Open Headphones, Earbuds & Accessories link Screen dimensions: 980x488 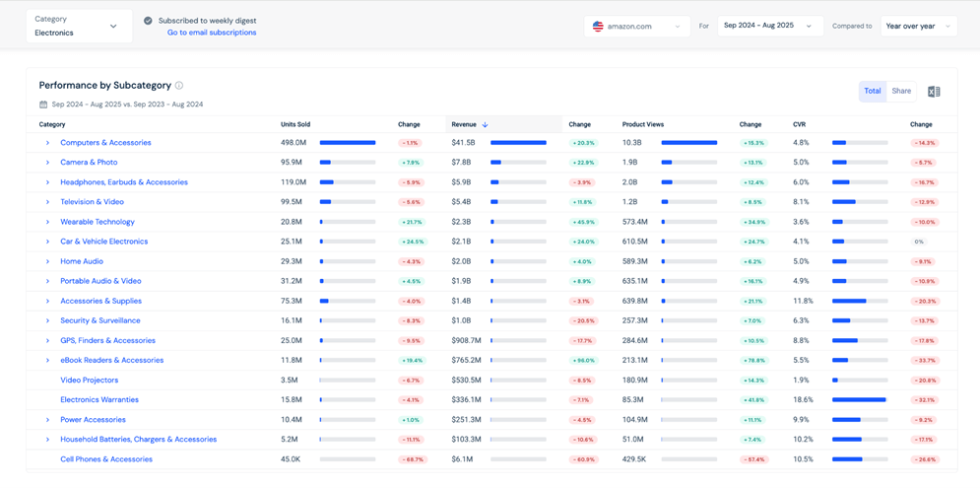click(124, 182)
